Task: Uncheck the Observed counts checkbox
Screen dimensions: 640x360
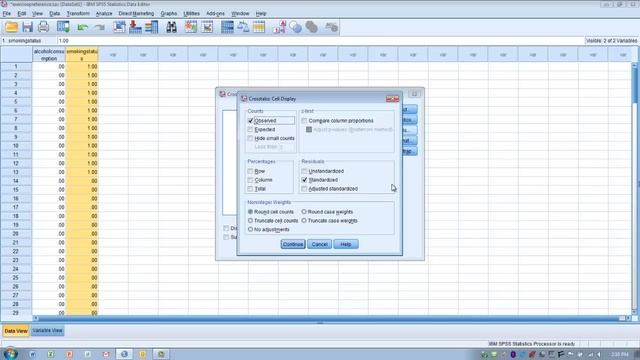Action: [x=250, y=121]
